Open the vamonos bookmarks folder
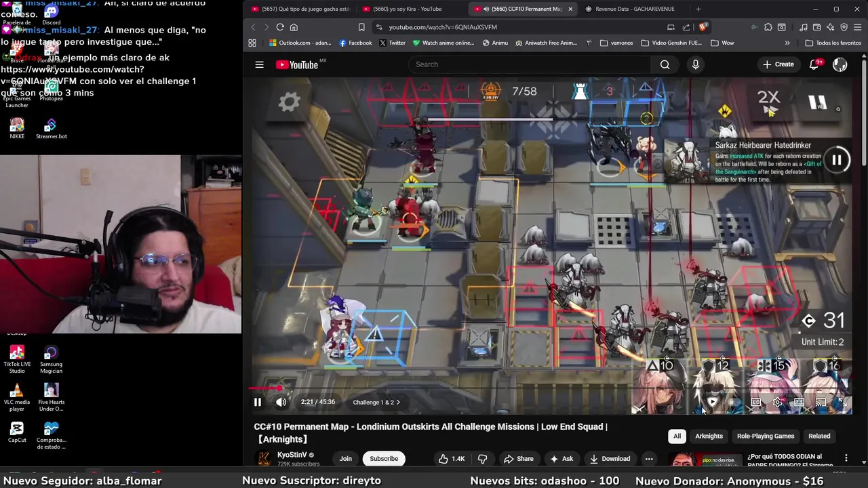The height and width of the screenshot is (488, 868). pyautogui.click(x=616, y=43)
